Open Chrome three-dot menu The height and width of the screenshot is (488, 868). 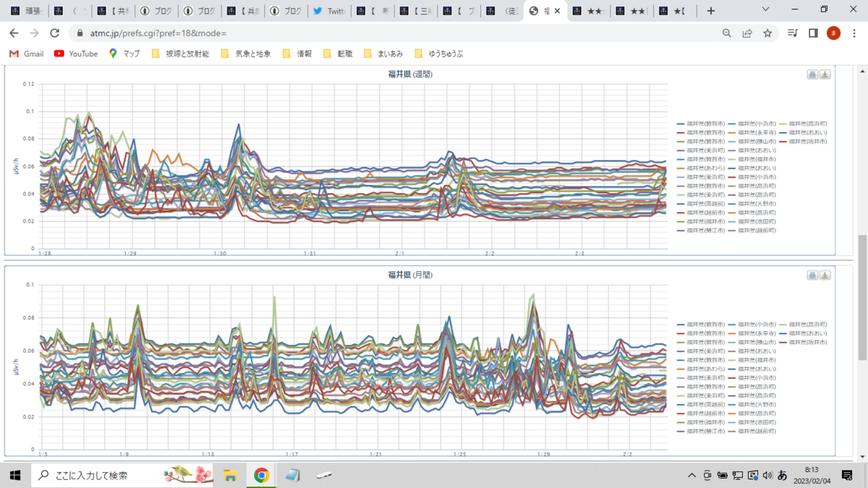point(854,33)
